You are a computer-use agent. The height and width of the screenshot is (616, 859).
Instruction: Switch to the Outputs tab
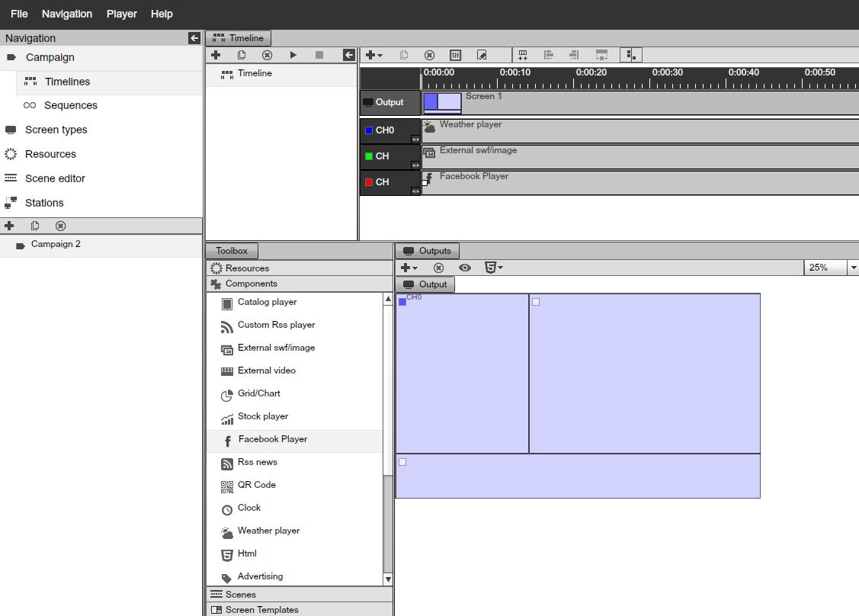[x=428, y=251]
